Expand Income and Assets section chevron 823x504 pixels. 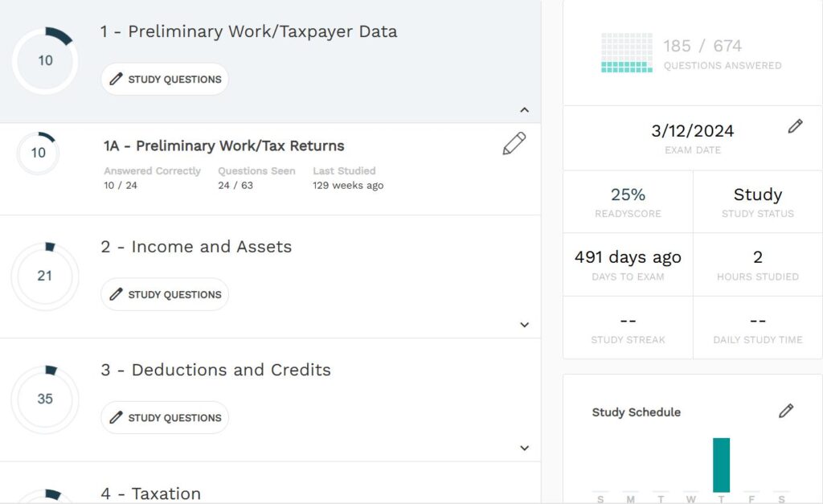524,325
